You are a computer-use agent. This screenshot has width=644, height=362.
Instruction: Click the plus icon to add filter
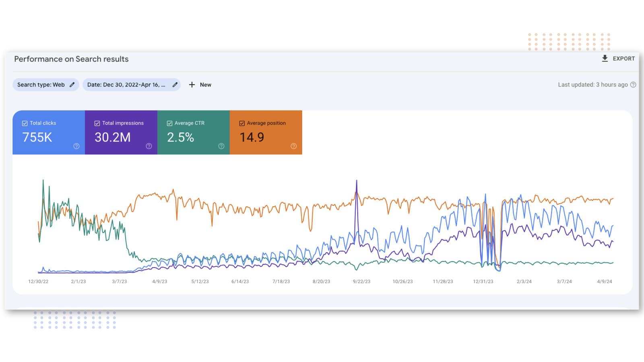192,85
